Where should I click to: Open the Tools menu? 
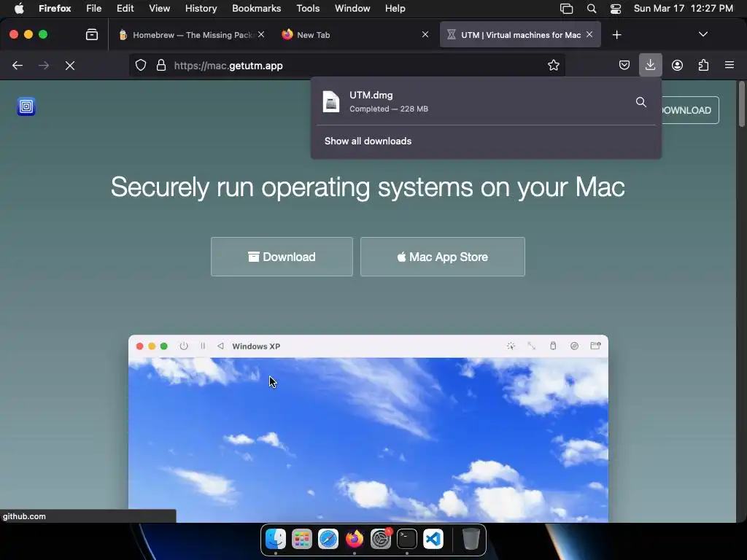308,9
